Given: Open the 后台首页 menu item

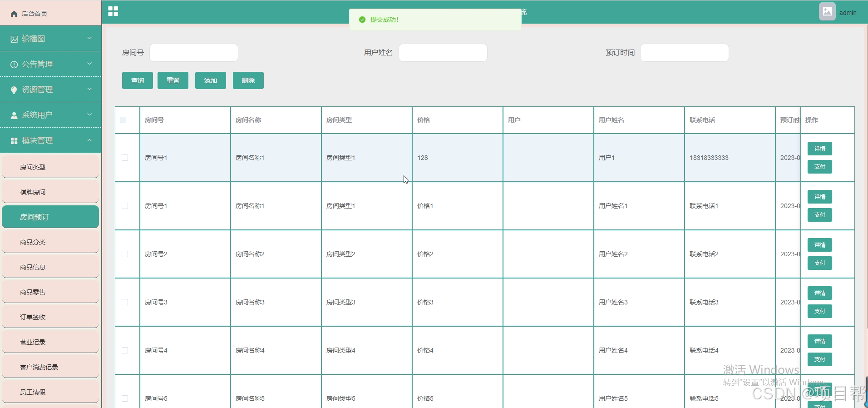Looking at the screenshot, I should [x=50, y=14].
